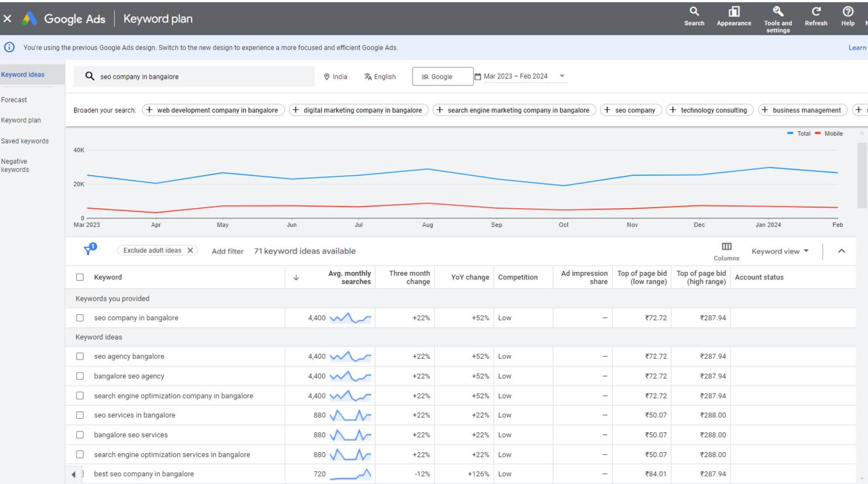Open Saved keywords section

point(25,141)
